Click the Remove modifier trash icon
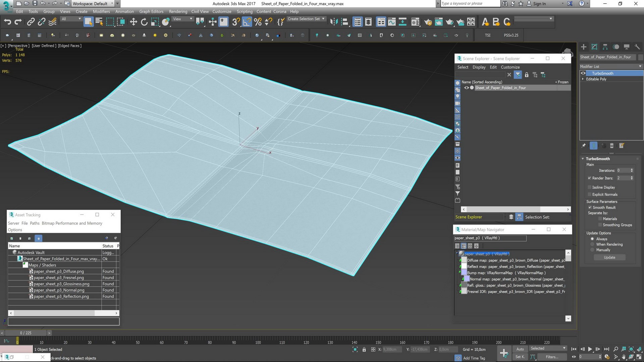The width and height of the screenshot is (644, 362). tap(612, 146)
